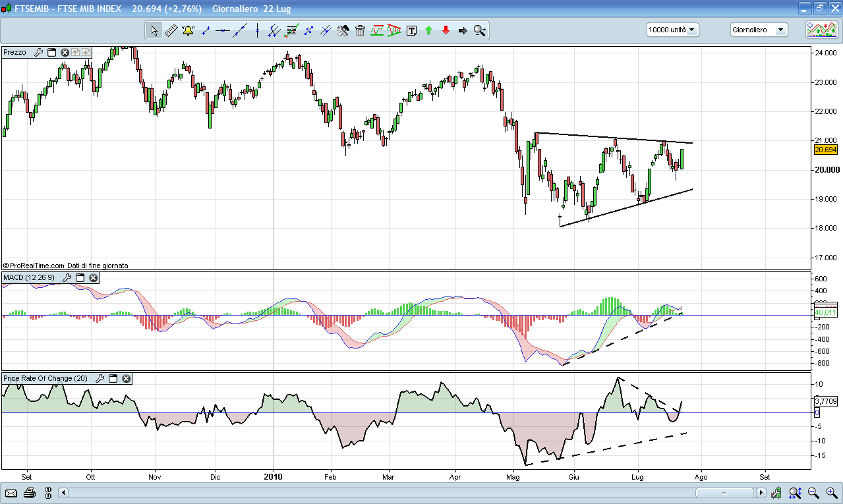Activate the magnifier zoom tool in toolbar
Screen dimensions: 843x504
pos(479,30)
